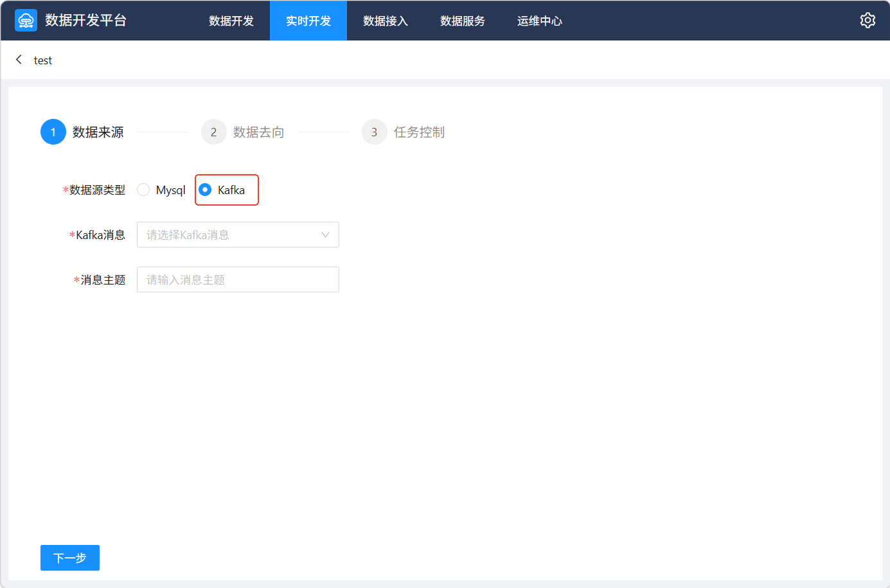Image resolution: width=890 pixels, height=588 pixels.
Task: Open the 数据接入 tab
Action: 386,21
